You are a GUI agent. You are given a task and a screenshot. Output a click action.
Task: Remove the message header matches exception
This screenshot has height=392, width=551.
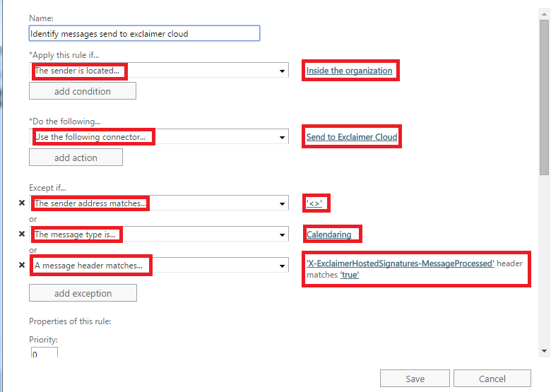click(x=21, y=266)
